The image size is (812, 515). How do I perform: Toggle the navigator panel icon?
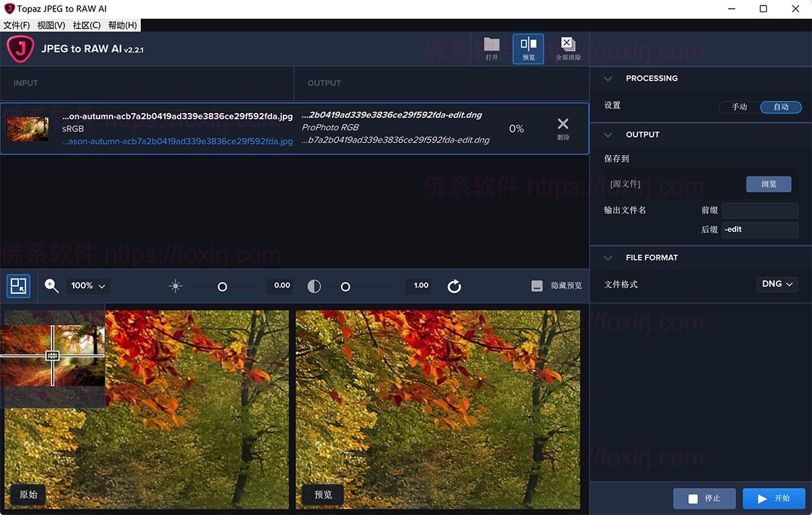18,286
